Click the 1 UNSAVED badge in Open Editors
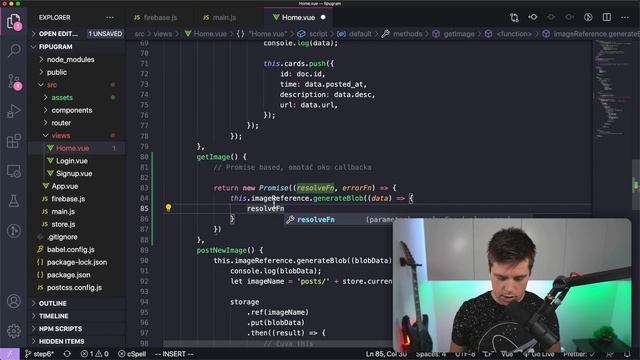 click(x=105, y=34)
